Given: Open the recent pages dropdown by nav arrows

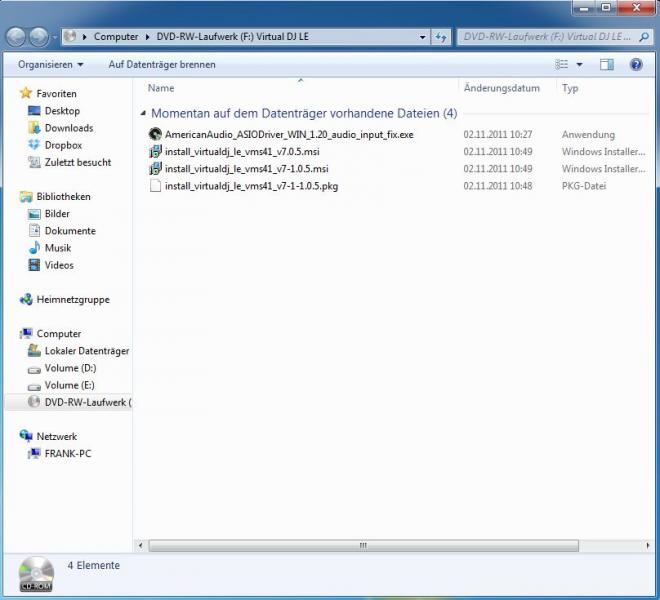Looking at the screenshot, I should click(x=55, y=37).
